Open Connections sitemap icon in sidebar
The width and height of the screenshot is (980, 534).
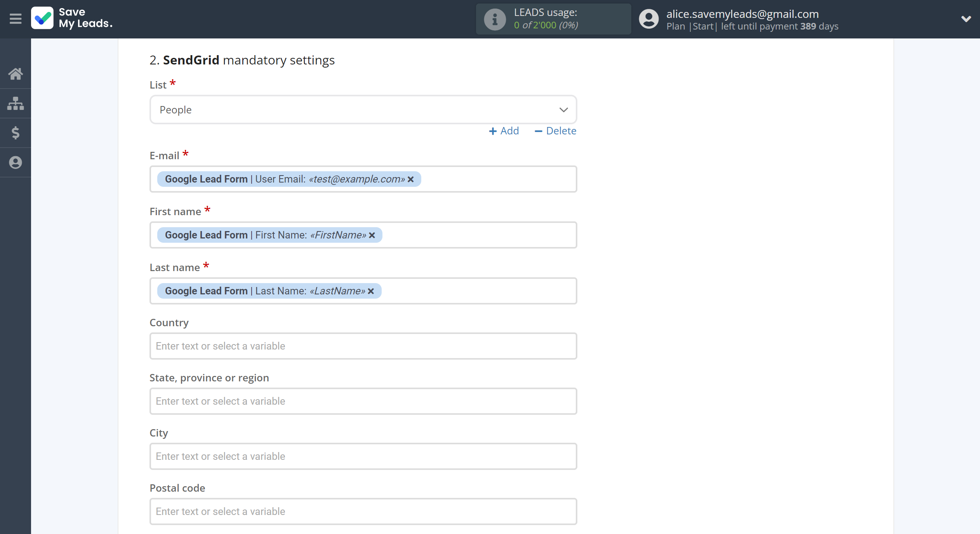16,103
